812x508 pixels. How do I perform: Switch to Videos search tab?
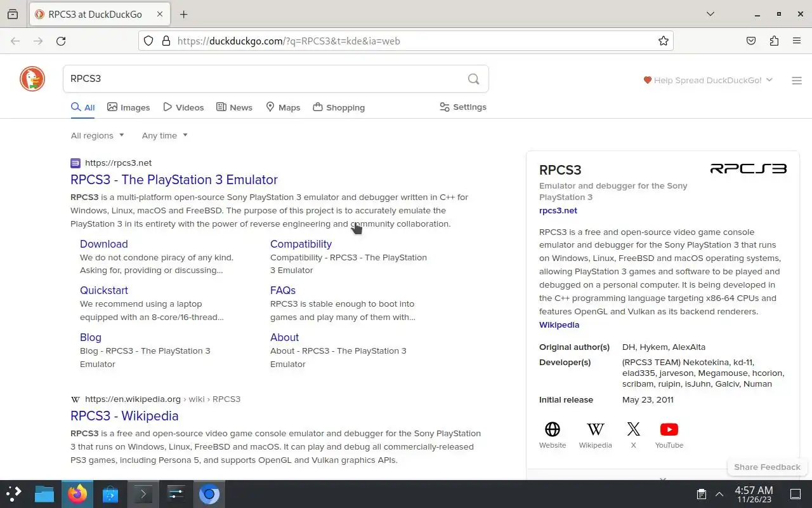183,107
